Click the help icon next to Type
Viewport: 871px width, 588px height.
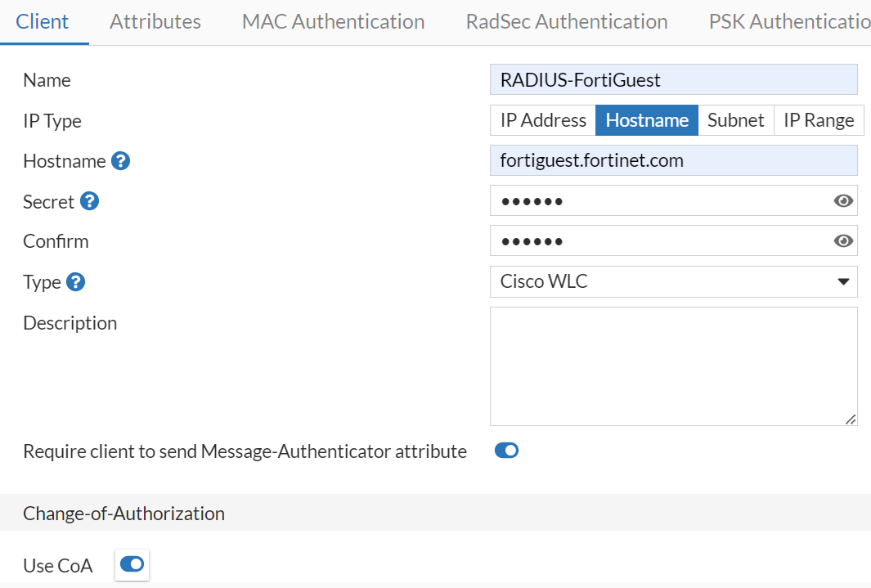click(77, 281)
